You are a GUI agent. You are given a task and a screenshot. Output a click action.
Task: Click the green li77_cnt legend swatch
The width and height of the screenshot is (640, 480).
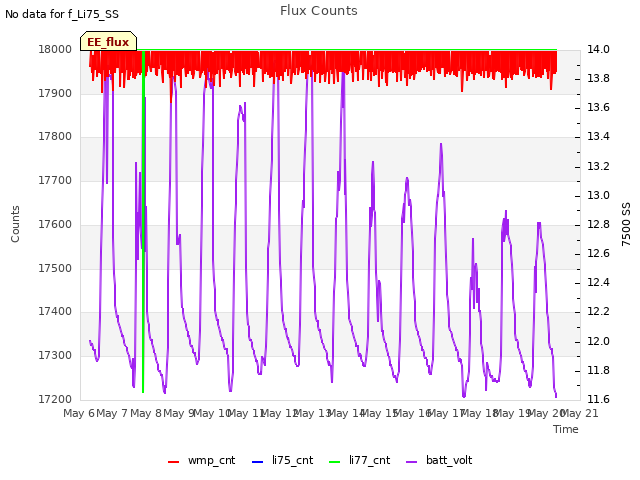[x=335, y=462]
